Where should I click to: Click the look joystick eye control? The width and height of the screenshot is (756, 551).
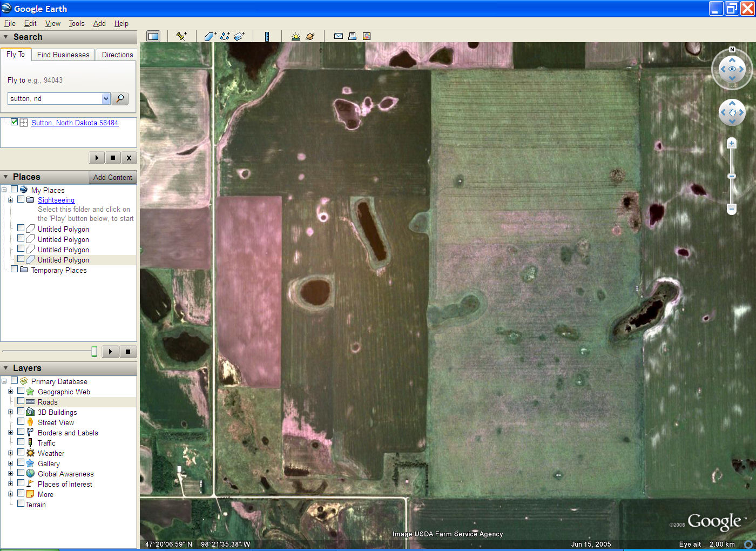[x=732, y=69]
